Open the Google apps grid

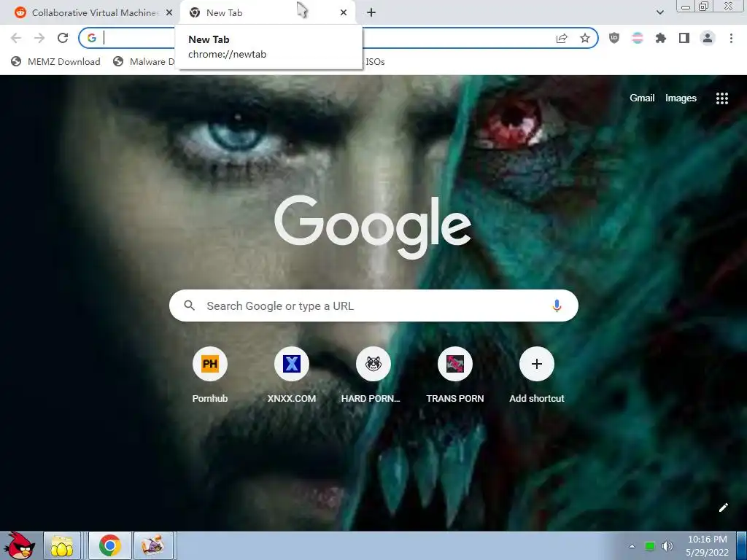[x=721, y=98]
